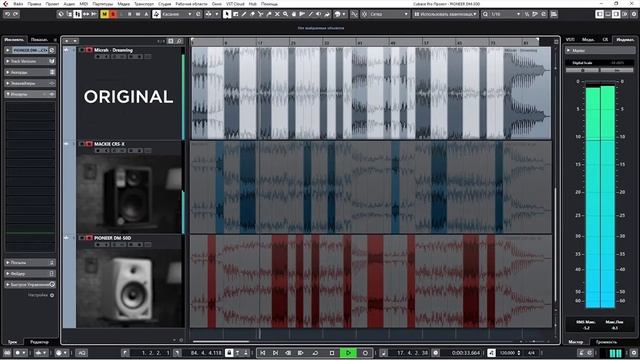The image size is (640, 360).
Task: Click the transport Rewind button
Action: (x=288, y=353)
